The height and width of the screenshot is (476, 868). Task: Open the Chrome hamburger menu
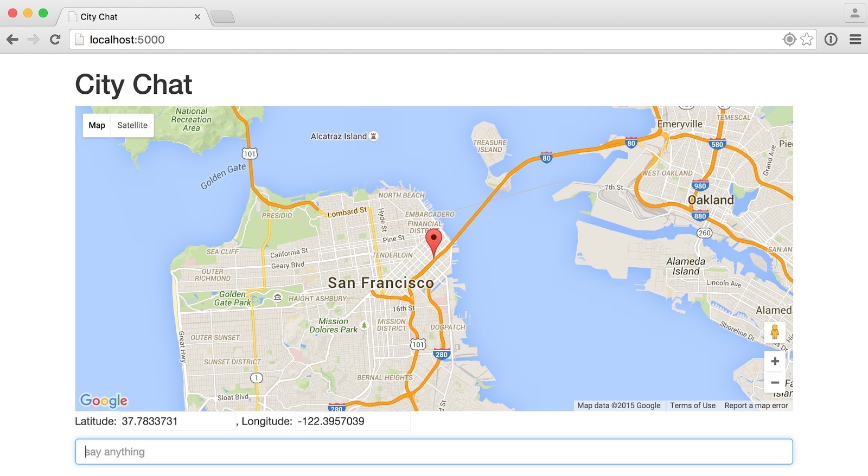click(x=856, y=39)
